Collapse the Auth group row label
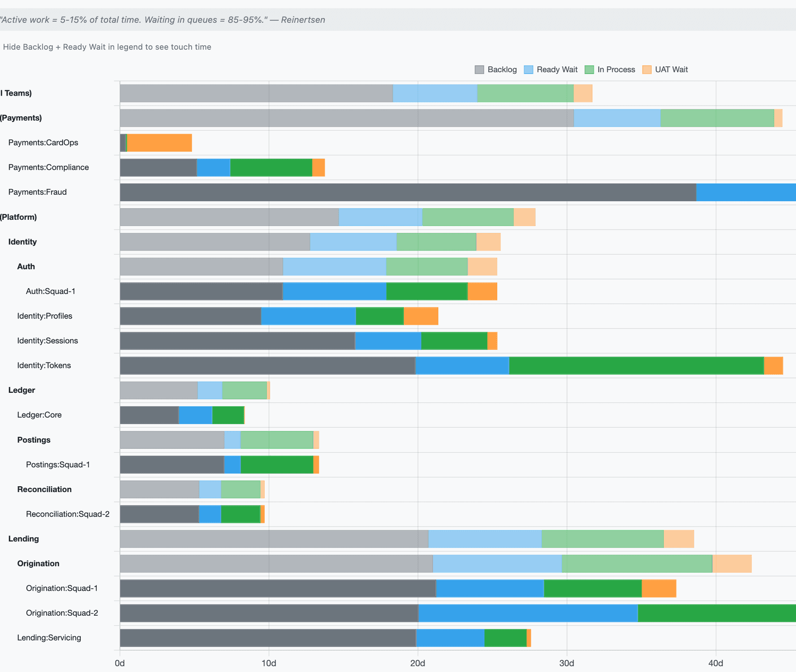 coord(26,266)
